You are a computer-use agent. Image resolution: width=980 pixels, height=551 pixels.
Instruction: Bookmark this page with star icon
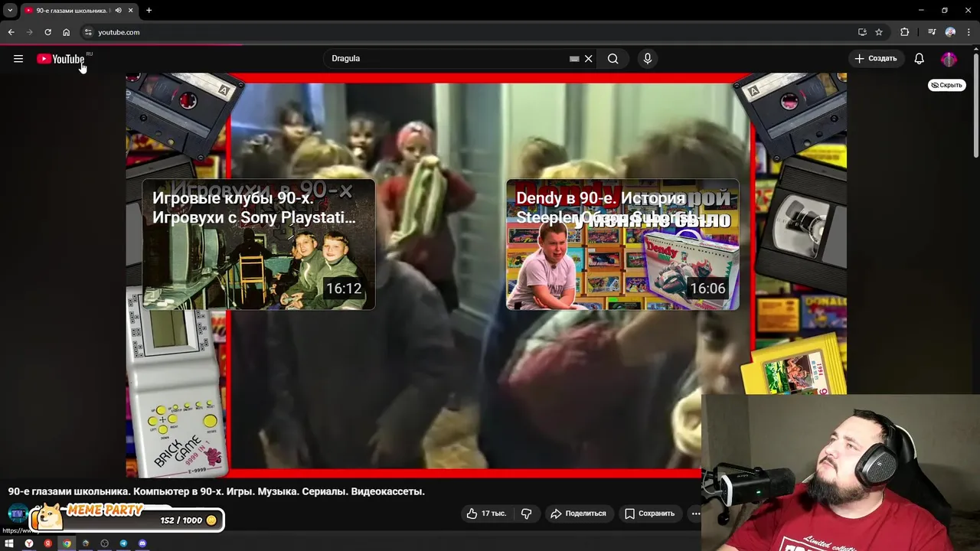[x=879, y=32]
